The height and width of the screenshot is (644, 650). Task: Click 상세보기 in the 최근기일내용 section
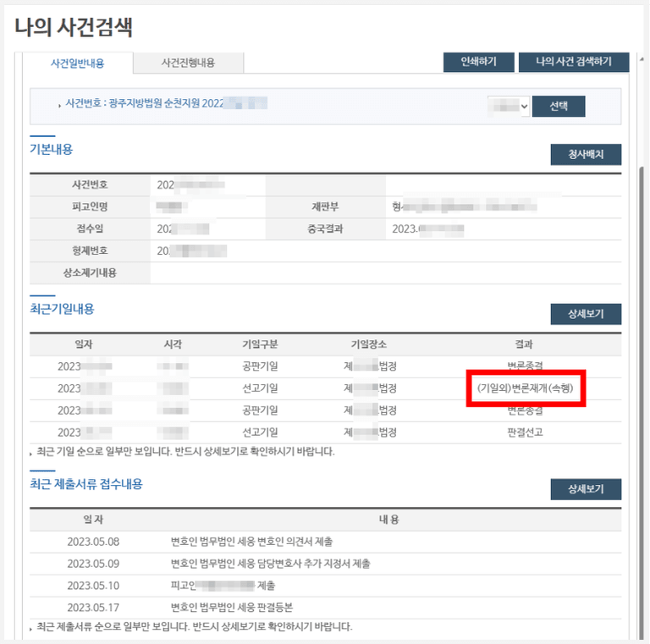pyautogui.click(x=586, y=314)
